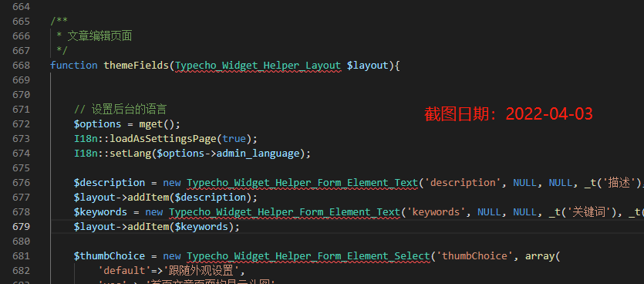
Task: Click admin_language property on line 674
Action: [x=258, y=154]
